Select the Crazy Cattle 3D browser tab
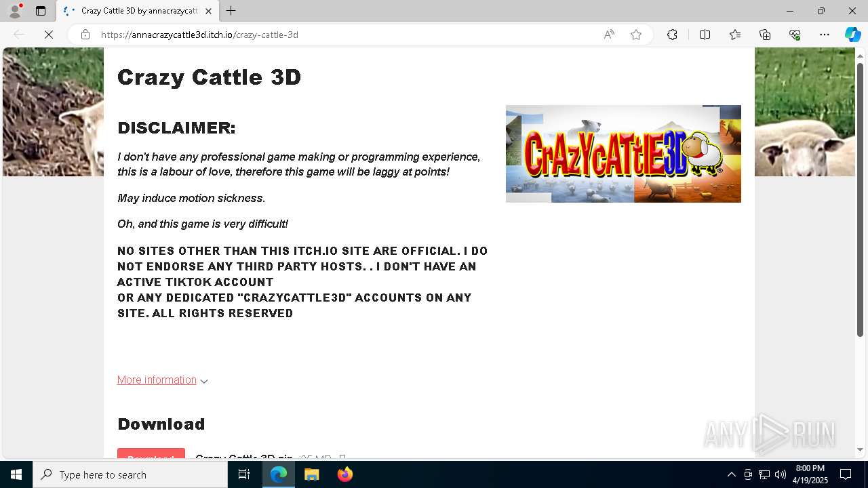 click(138, 11)
